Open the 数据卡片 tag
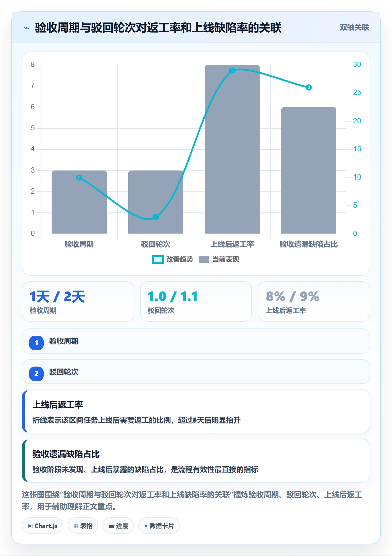The width and height of the screenshot is (392, 556). point(159,526)
